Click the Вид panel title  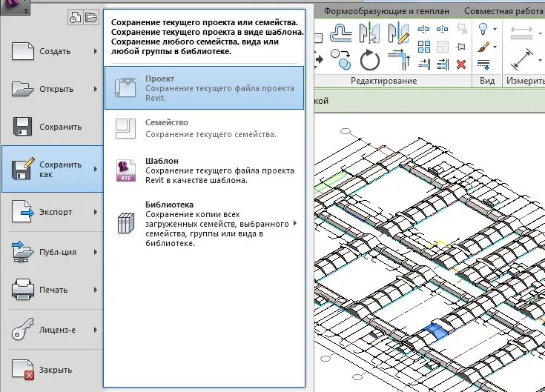point(487,81)
